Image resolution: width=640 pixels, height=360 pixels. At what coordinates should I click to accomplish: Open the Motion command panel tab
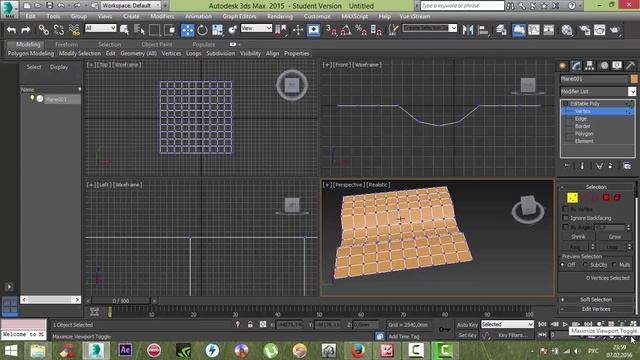[604, 66]
